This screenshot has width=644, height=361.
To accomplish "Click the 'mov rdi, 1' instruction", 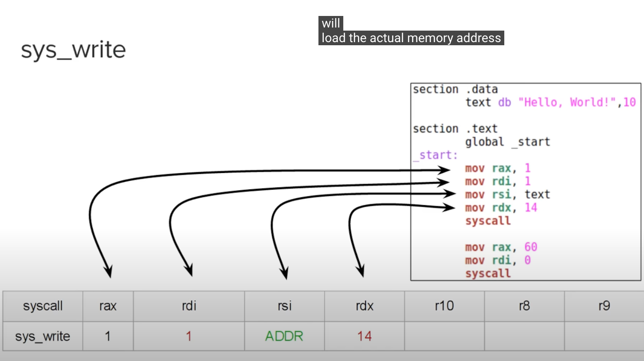I will 498,181.
